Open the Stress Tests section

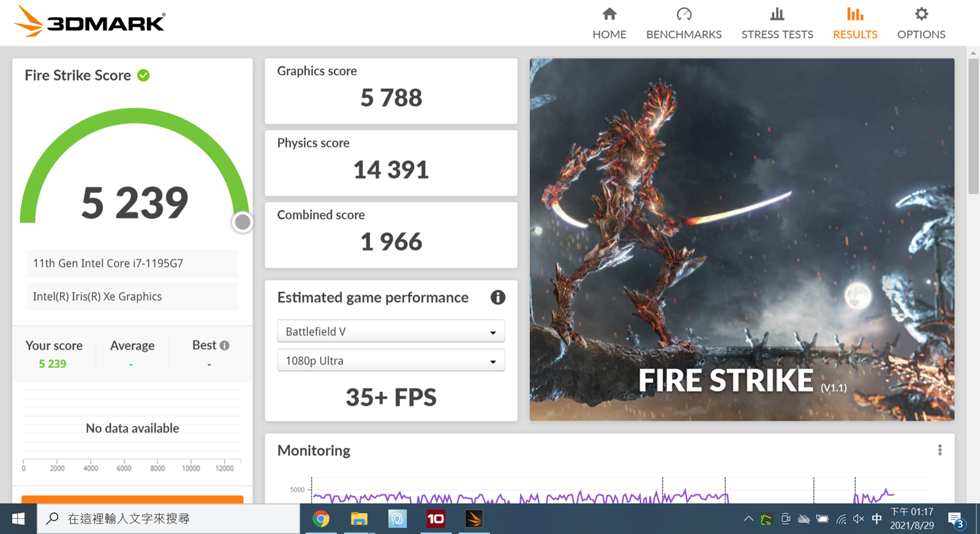click(777, 23)
